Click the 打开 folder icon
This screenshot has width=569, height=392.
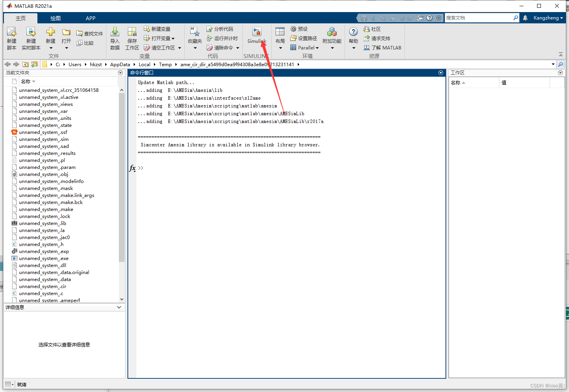(x=66, y=32)
